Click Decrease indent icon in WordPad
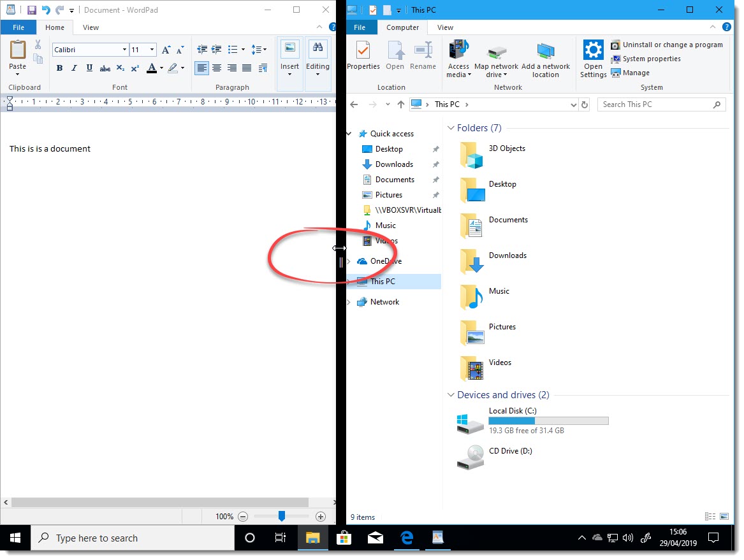 (202, 49)
